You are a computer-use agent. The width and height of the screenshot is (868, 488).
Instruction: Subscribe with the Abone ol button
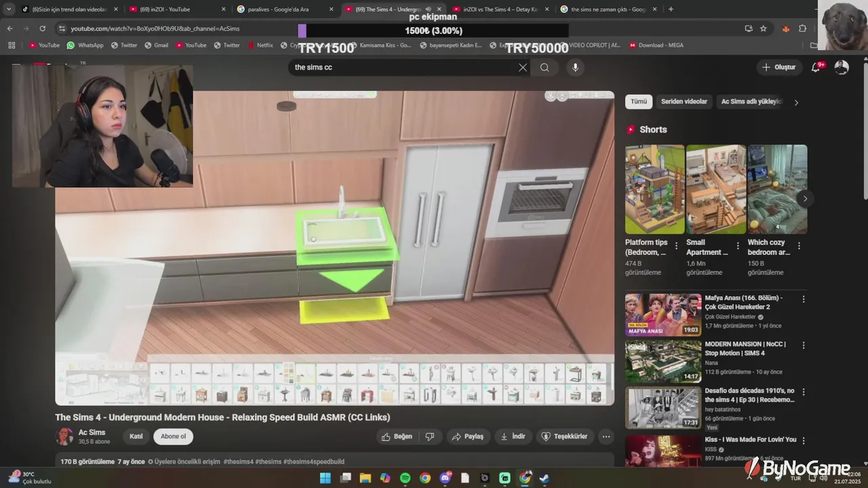coord(173,436)
